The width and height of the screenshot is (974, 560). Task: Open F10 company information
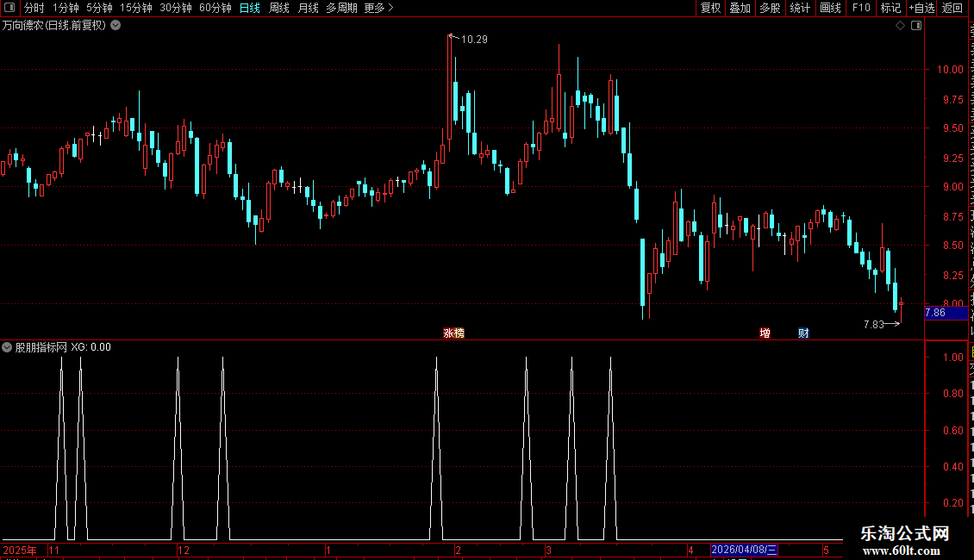861,8
